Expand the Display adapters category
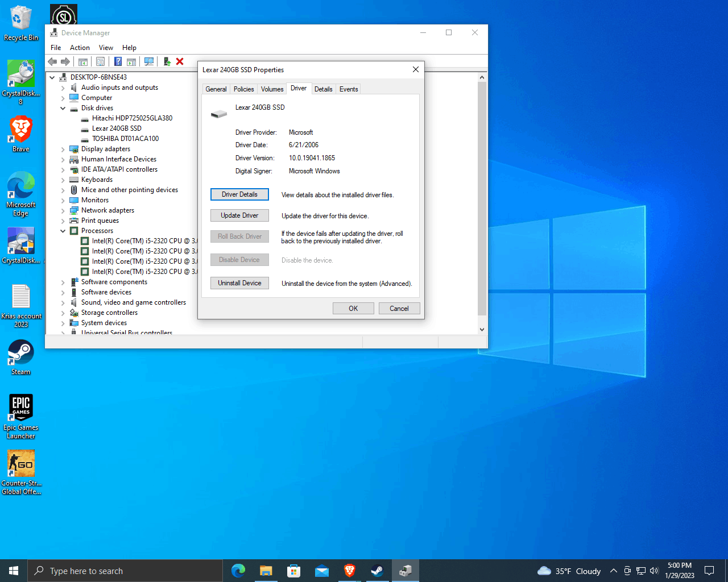728x582 pixels. tap(63, 149)
